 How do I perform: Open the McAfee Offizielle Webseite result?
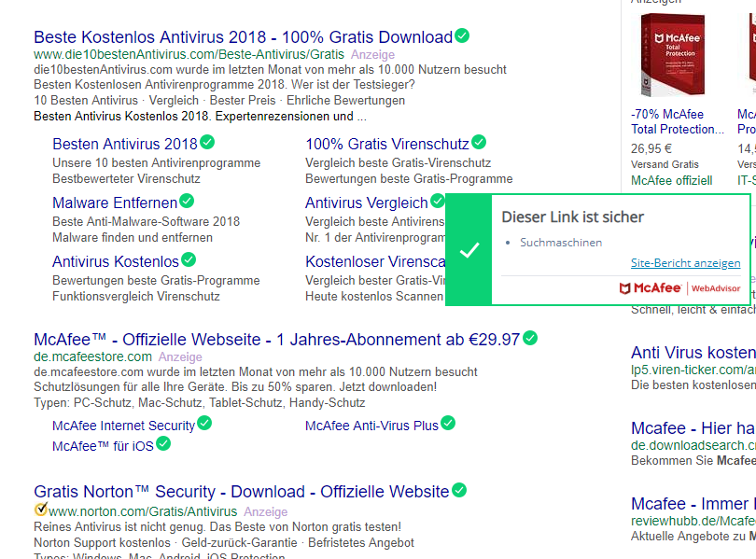276,340
